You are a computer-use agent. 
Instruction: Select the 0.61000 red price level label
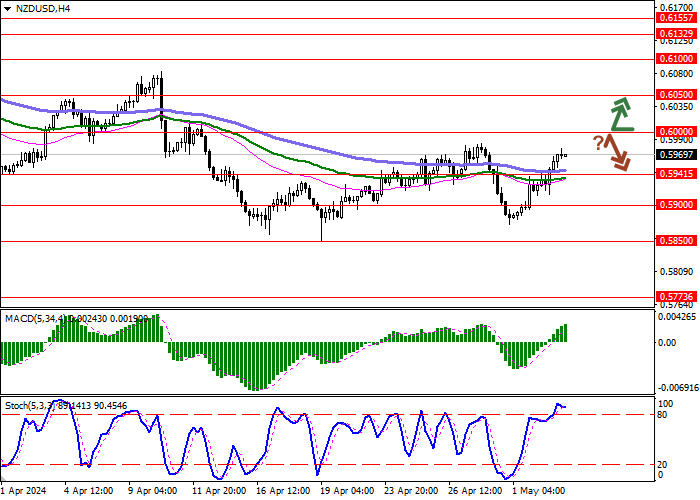676,59
